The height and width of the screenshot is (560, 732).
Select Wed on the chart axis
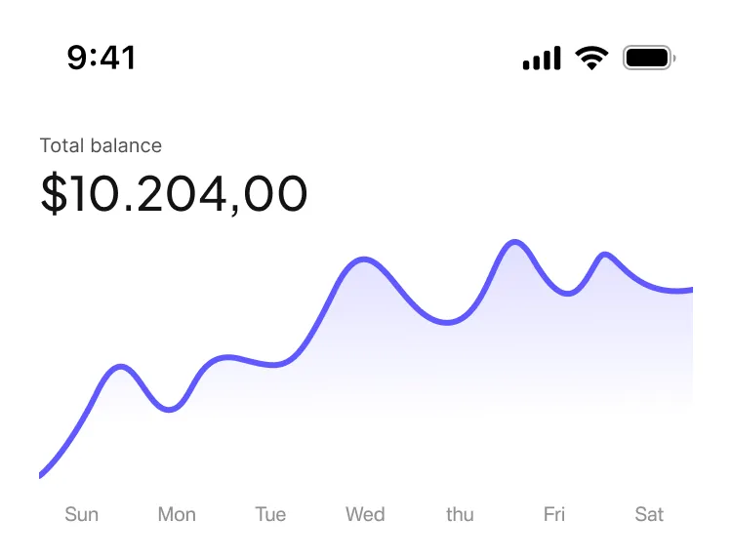pos(365,514)
